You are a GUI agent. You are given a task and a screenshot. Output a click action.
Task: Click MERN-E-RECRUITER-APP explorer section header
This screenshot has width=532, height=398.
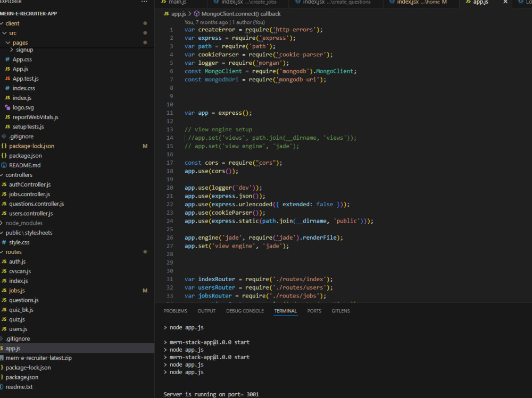[x=29, y=14]
